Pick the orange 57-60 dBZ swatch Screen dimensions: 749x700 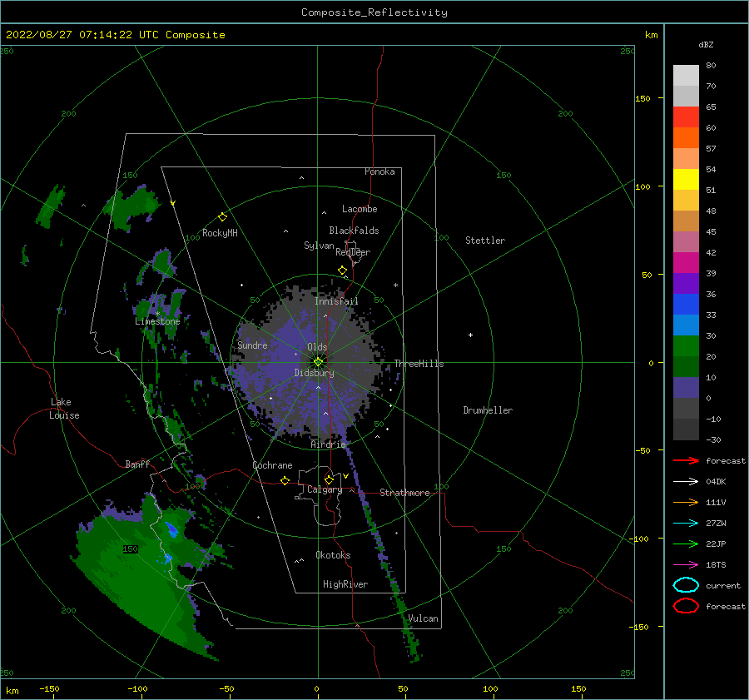pos(686,138)
